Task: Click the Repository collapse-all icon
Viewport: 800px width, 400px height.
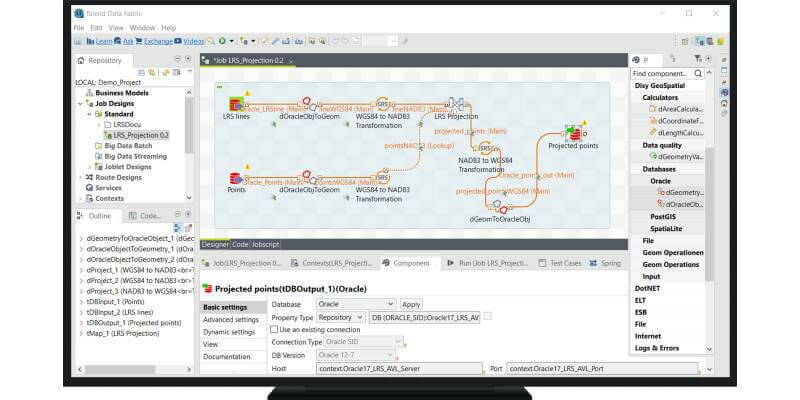Action: pos(142,72)
